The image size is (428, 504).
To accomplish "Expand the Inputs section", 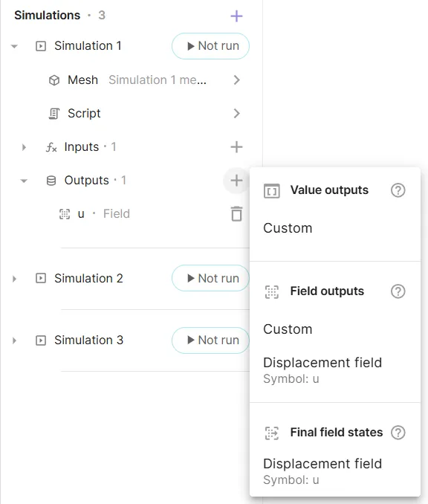I will pos(24,147).
